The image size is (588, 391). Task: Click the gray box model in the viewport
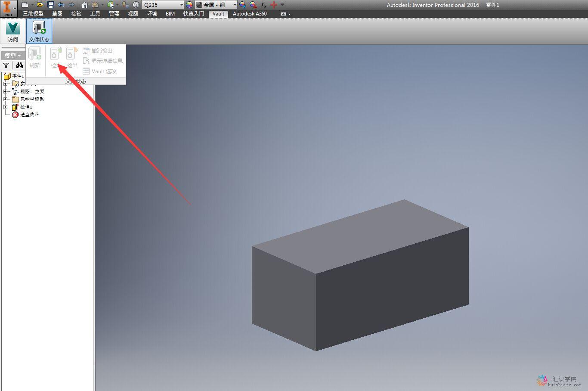tap(360, 276)
